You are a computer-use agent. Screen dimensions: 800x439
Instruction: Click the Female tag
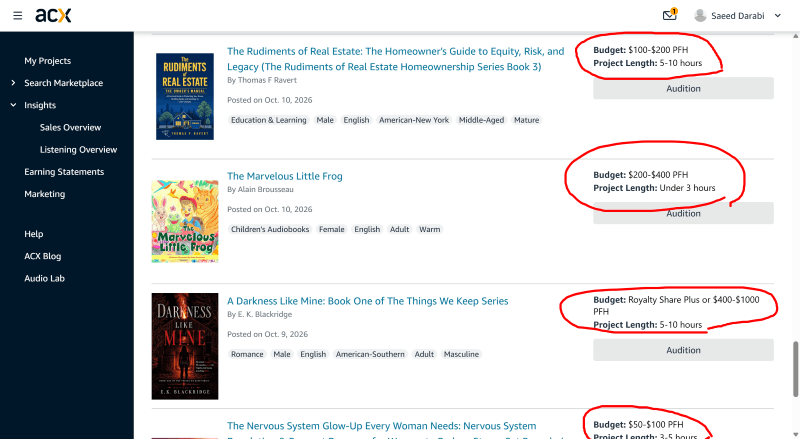pos(332,229)
